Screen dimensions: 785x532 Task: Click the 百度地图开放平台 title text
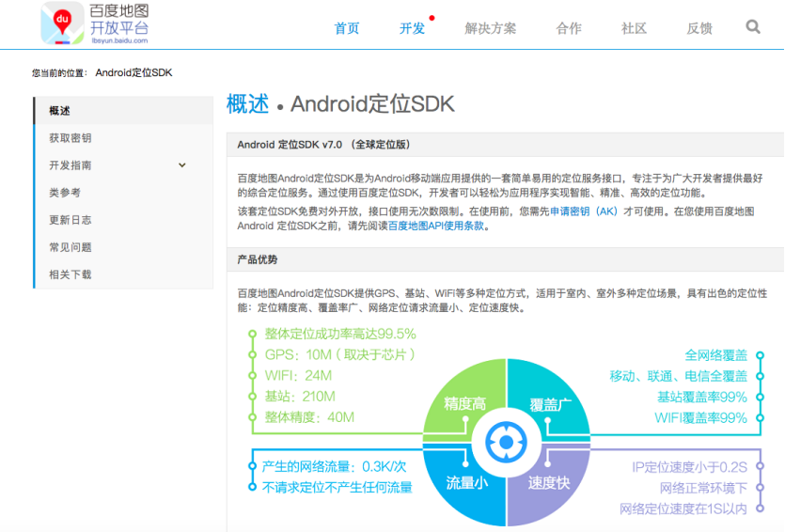(x=118, y=19)
